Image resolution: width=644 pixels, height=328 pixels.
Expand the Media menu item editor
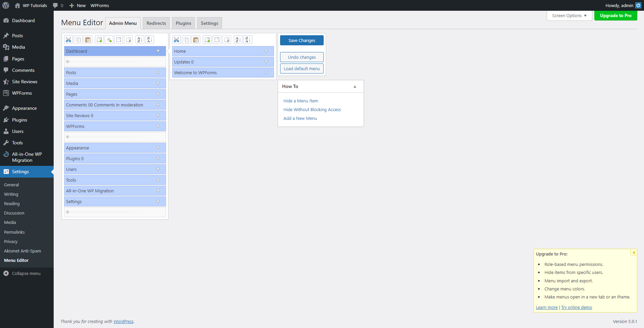(158, 83)
